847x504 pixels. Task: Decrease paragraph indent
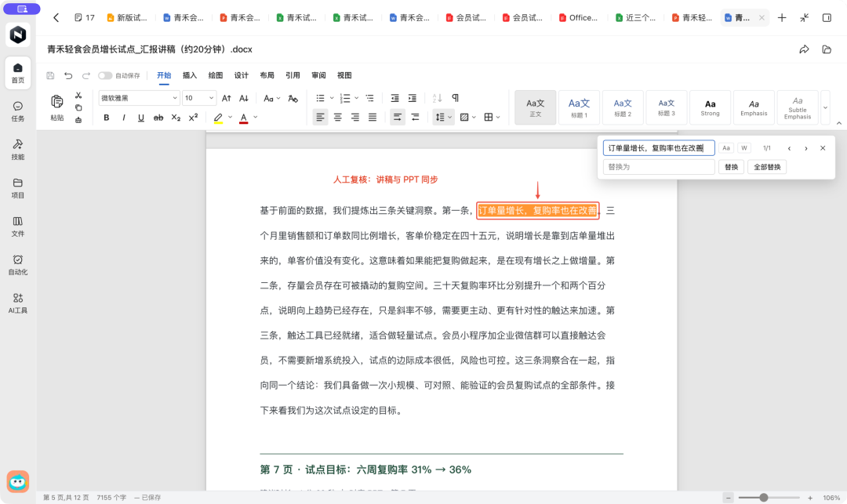click(394, 98)
